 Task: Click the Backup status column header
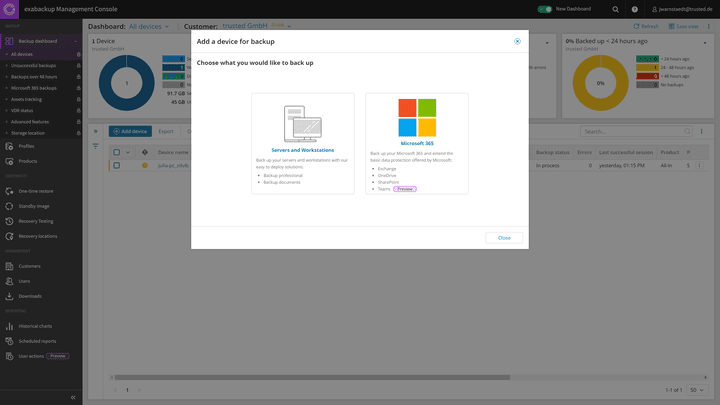pyautogui.click(x=552, y=152)
